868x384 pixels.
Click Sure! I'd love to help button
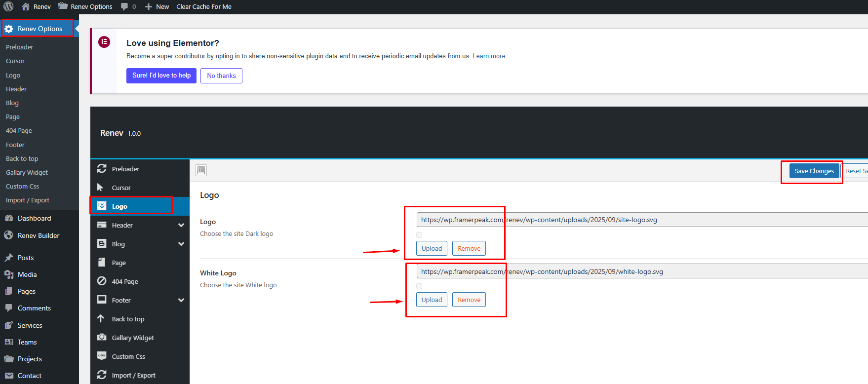[x=161, y=76]
